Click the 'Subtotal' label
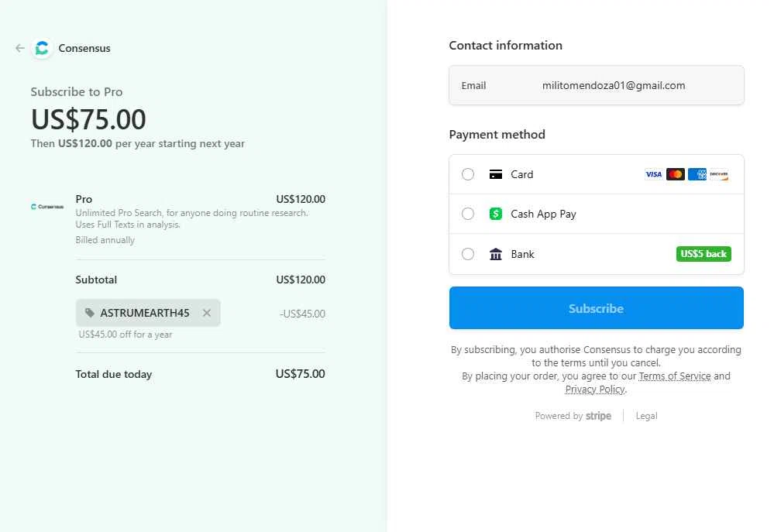Viewport: 774px width, 532px height. click(96, 280)
